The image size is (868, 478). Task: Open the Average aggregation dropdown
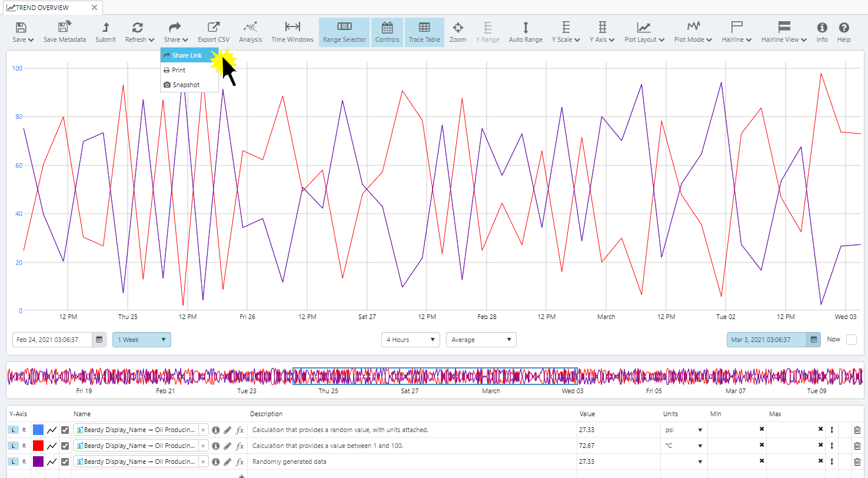pos(481,340)
